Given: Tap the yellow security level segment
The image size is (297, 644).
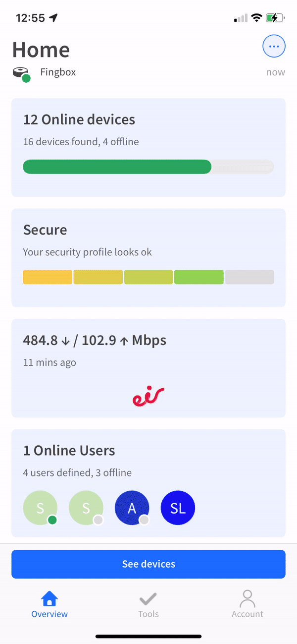Looking at the screenshot, I should click(48, 277).
